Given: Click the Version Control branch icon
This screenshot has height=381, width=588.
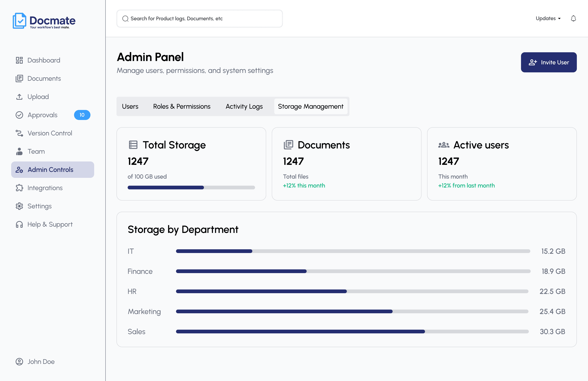Looking at the screenshot, I should tap(19, 133).
